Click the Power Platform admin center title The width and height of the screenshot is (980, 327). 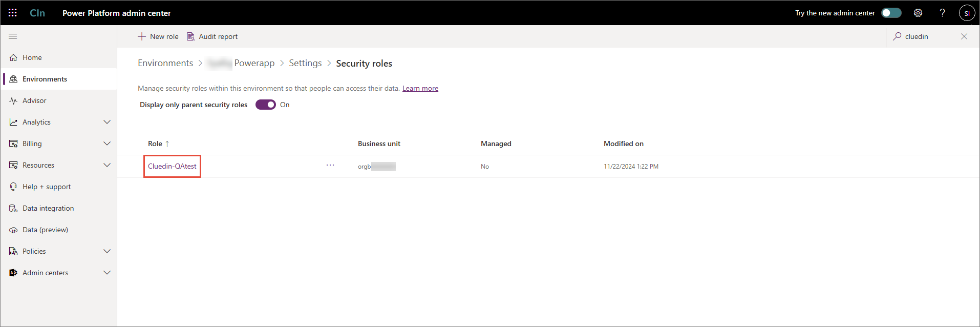117,13
